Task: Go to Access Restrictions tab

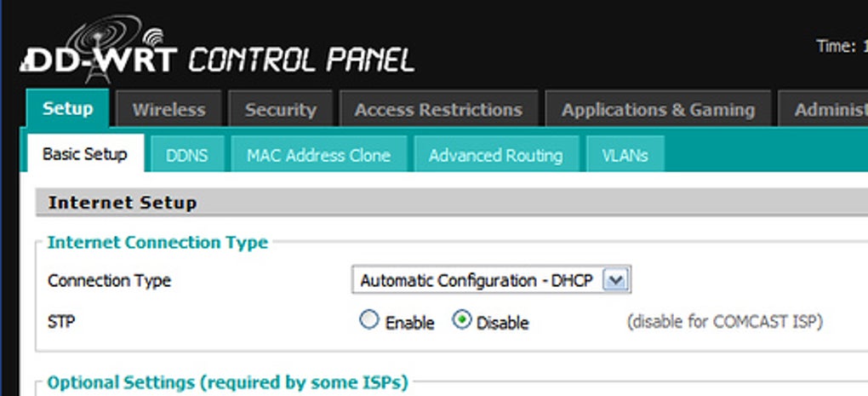Action: click(438, 110)
